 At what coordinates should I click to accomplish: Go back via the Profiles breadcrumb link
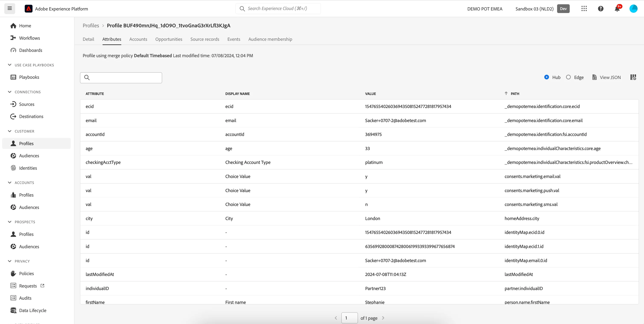click(91, 25)
